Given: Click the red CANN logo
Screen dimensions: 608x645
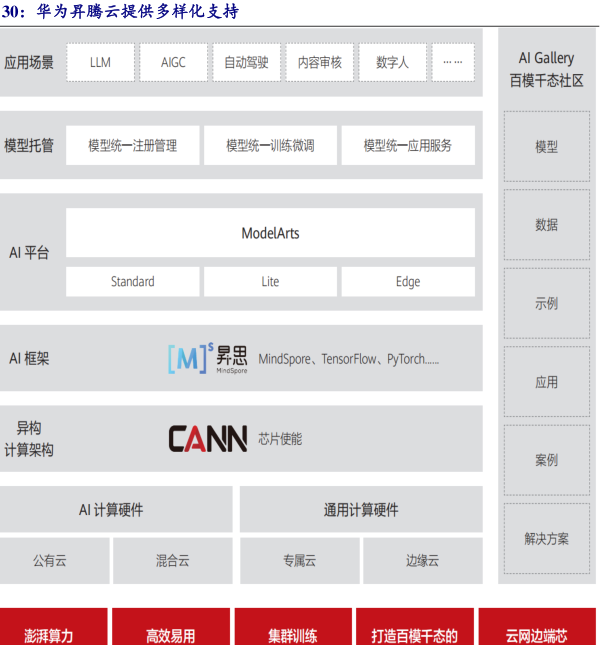Looking at the screenshot, I should (x=207, y=439).
